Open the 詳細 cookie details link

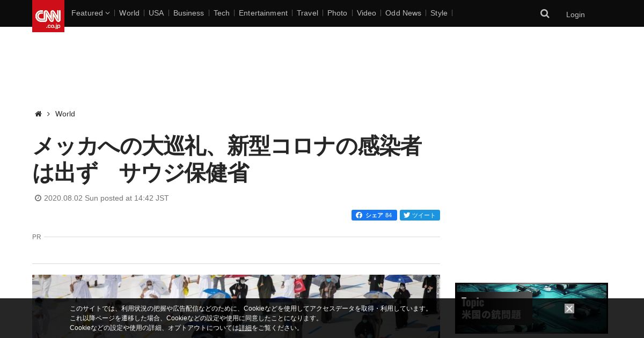pyautogui.click(x=245, y=328)
